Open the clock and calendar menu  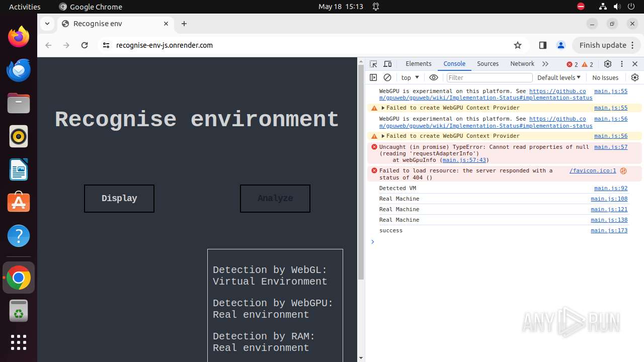(x=341, y=7)
